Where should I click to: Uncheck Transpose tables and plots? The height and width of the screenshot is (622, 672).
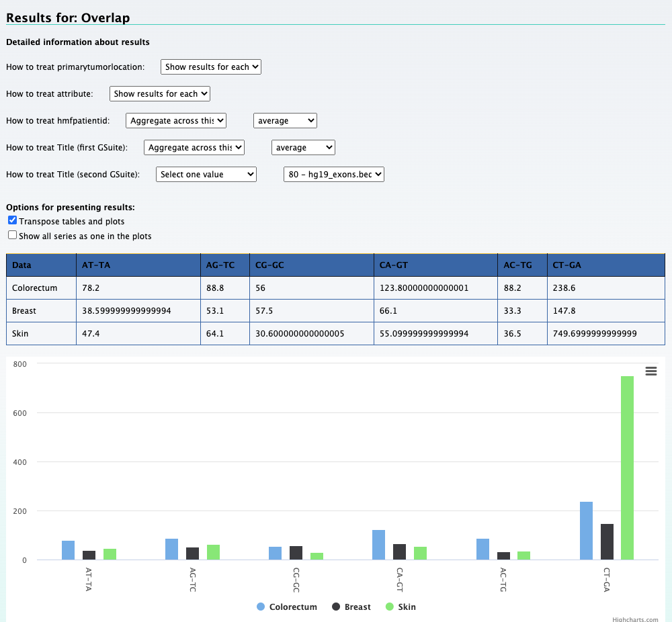click(x=12, y=221)
